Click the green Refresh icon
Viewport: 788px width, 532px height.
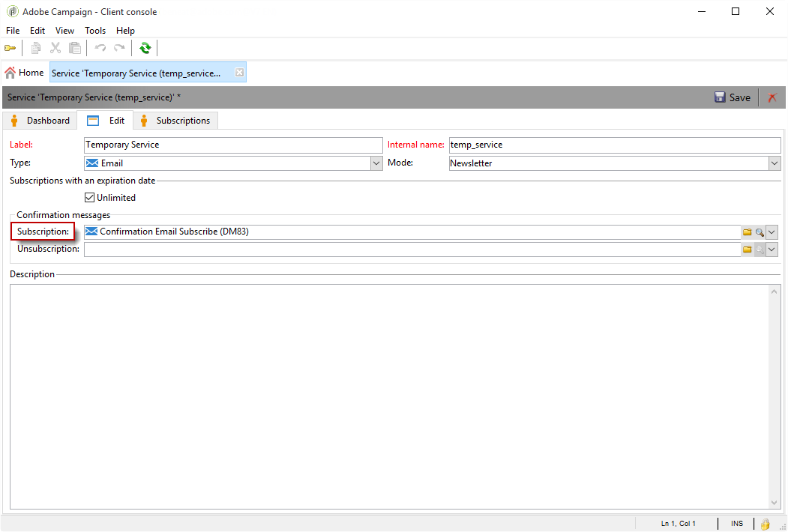145,48
